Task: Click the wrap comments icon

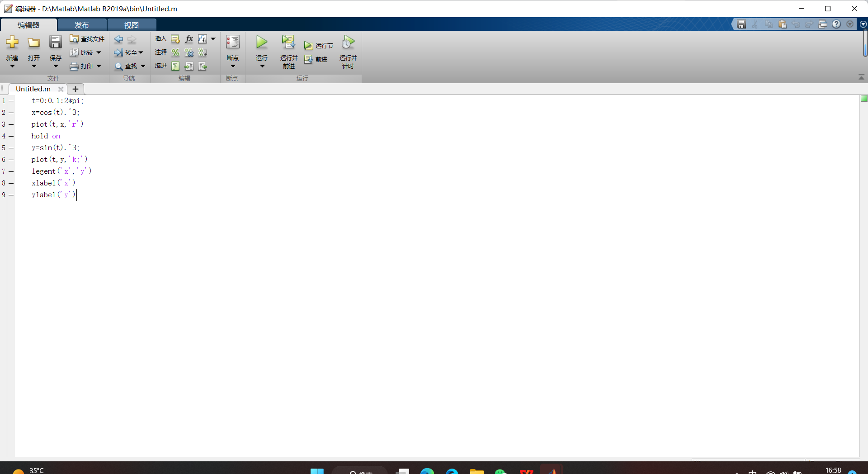Action: [x=203, y=52]
